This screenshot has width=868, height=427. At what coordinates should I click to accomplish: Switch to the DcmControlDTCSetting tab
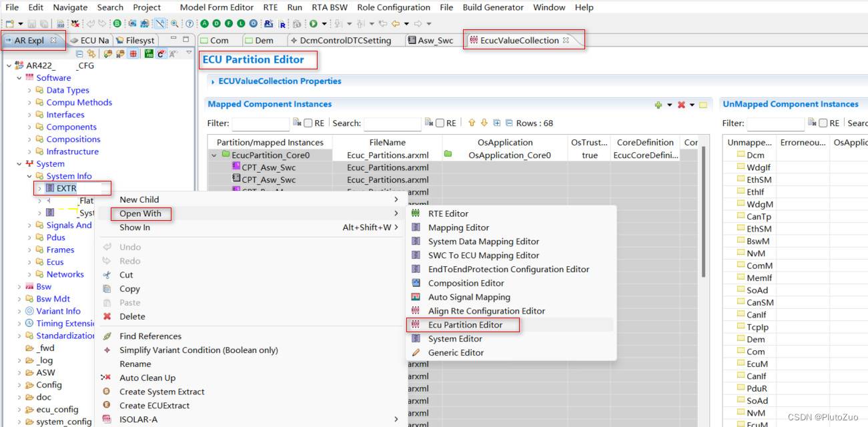point(345,40)
